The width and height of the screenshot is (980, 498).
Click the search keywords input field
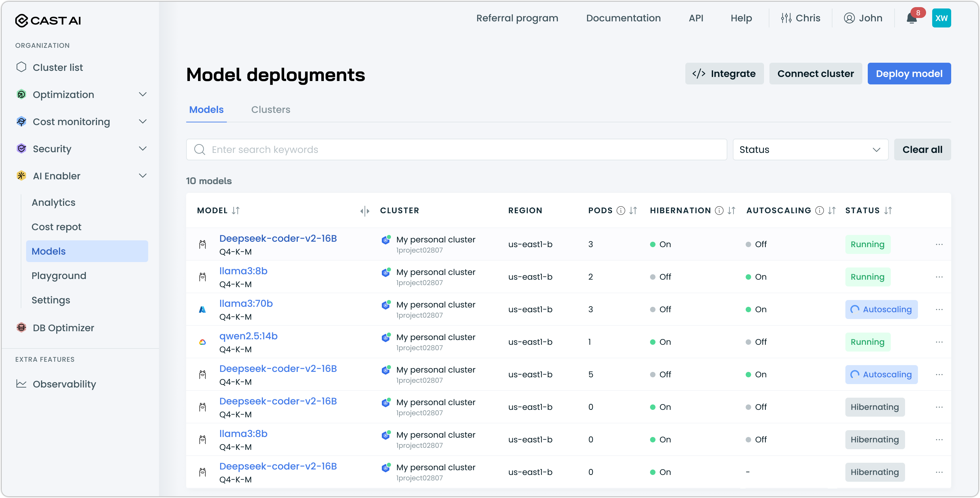pyautogui.click(x=456, y=150)
